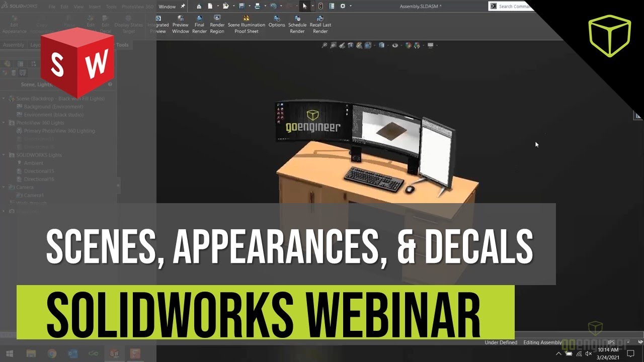The width and height of the screenshot is (644, 362).
Task: Click the Print icon
Action: (258, 6)
